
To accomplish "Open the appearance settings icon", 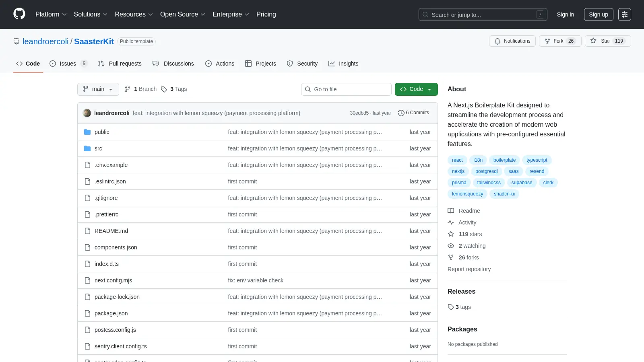I will pyautogui.click(x=625, y=14).
